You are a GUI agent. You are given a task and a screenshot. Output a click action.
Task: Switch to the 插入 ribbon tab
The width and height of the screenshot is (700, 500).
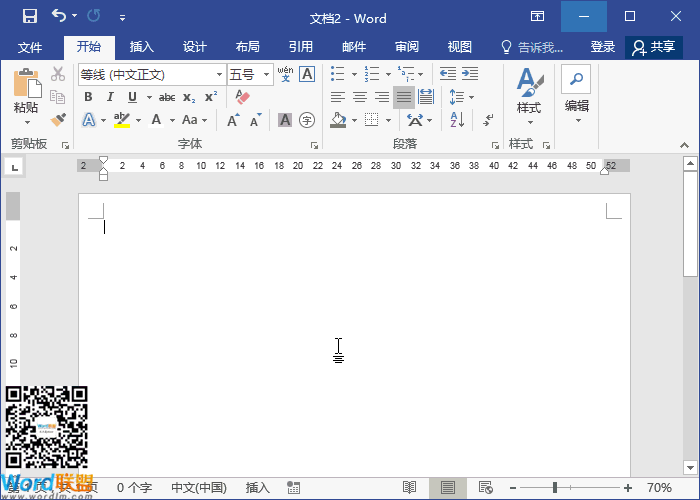[x=142, y=47]
